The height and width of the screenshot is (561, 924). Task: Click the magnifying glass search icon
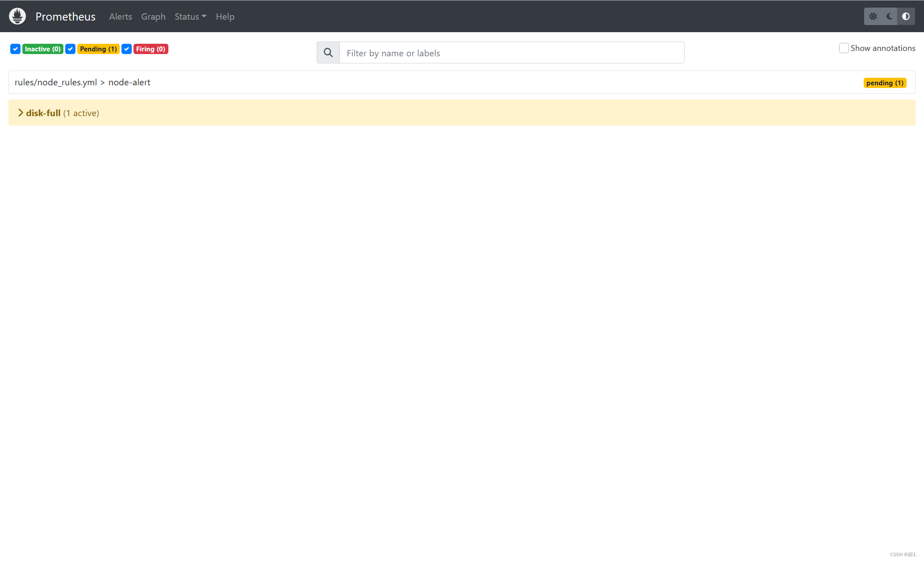point(328,53)
